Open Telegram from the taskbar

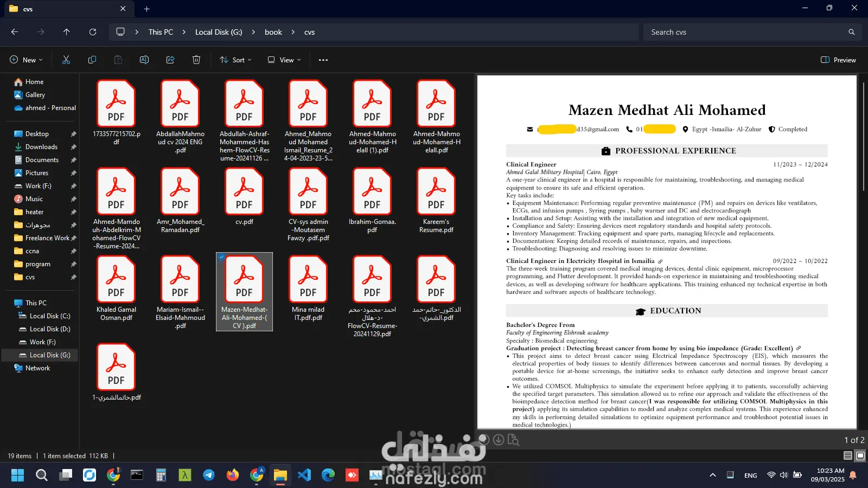click(x=209, y=475)
